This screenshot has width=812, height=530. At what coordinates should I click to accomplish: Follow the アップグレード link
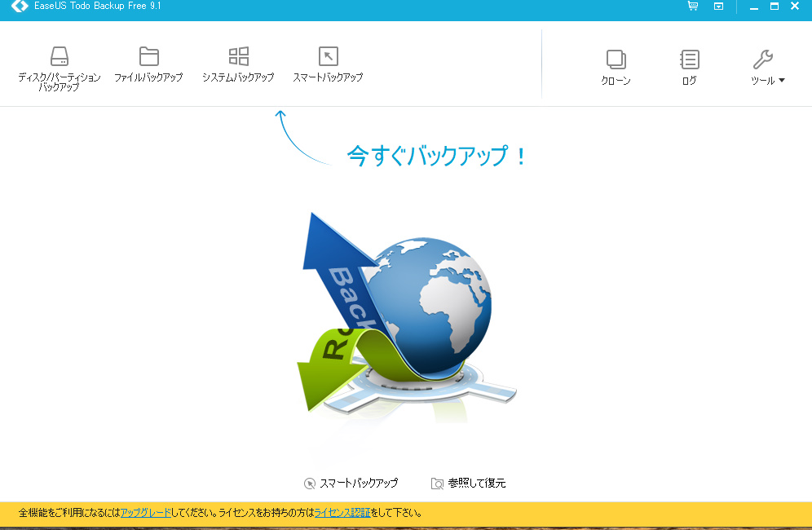point(145,513)
